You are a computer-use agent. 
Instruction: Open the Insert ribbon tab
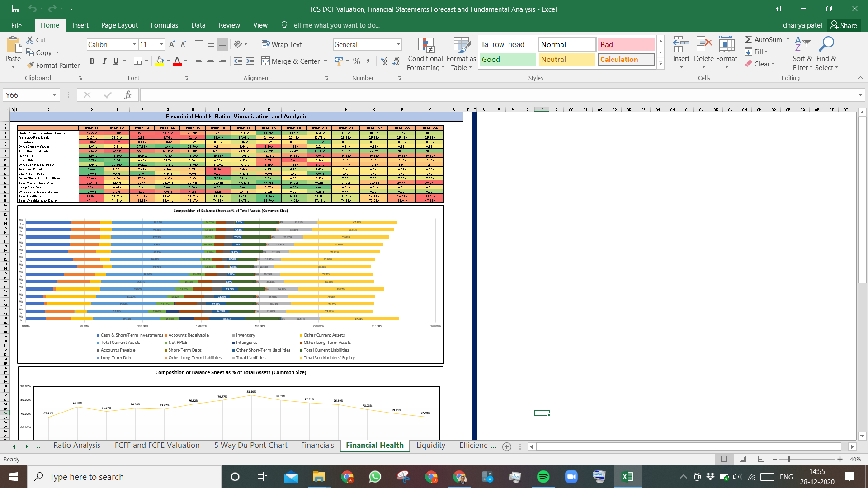80,25
